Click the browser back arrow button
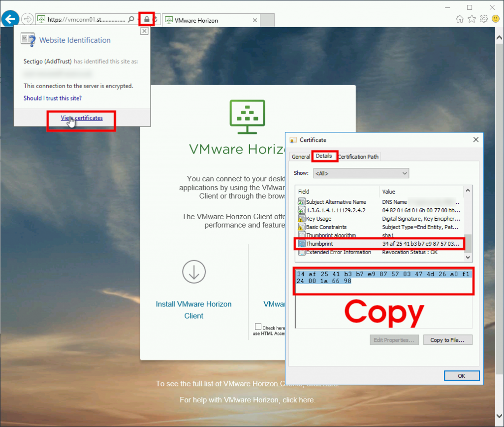The image size is (504, 427). point(10,19)
